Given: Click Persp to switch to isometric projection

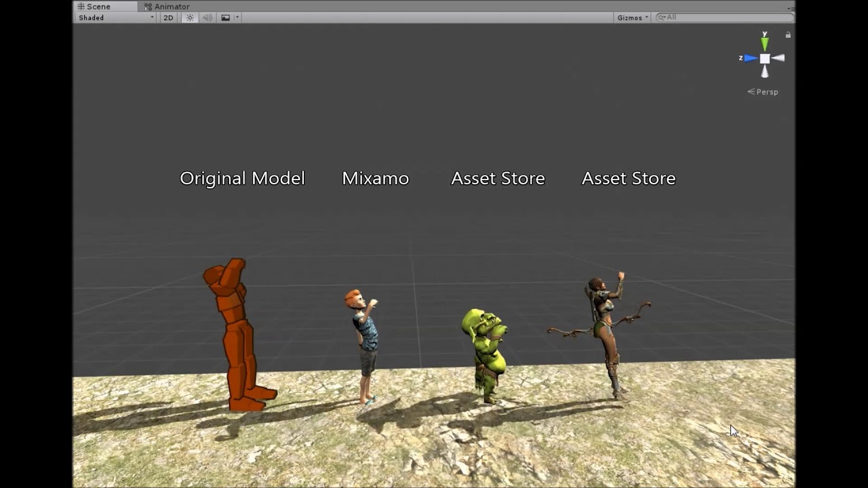Looking at the screenshot, I should pyautogui.click(x=764, y=91).
